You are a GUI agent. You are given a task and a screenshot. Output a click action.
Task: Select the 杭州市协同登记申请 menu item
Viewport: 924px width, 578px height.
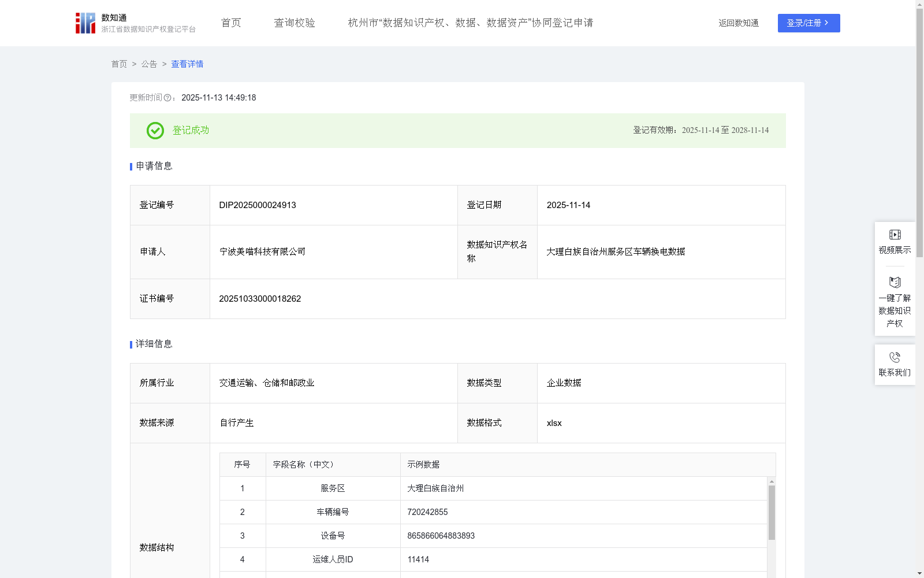[x=471, y=23]
